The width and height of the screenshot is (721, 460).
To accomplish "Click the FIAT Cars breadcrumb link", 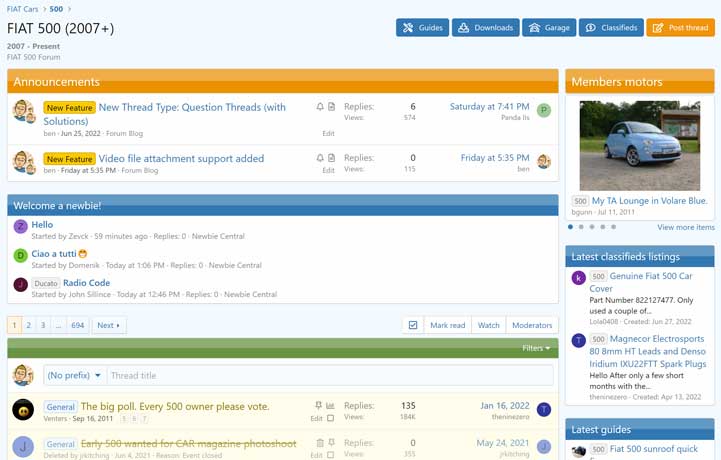I will pos(23,9).
